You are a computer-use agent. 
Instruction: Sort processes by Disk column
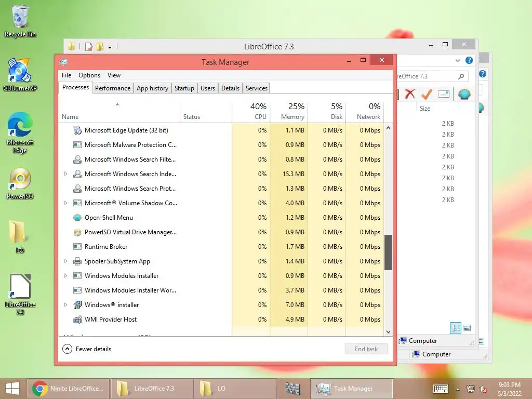pyautogui.click(x=327, y=111)
